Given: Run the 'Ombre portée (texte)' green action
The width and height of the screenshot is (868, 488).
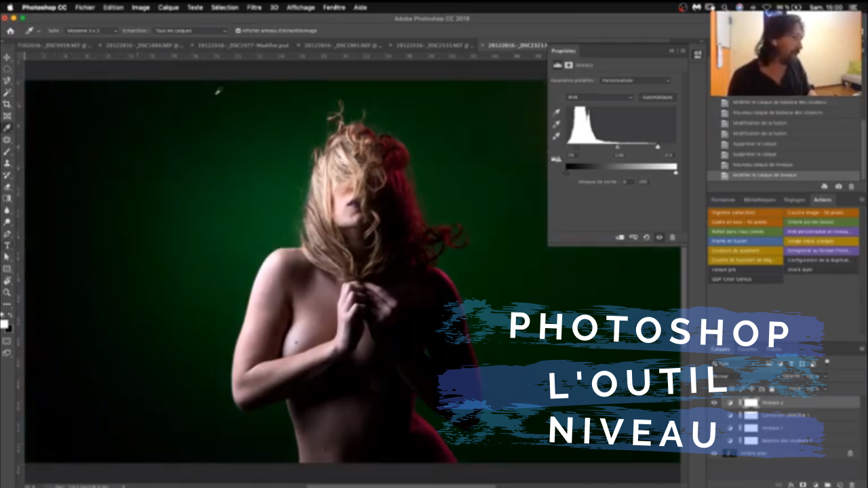Looking at the screenshot, I should 822,222.
